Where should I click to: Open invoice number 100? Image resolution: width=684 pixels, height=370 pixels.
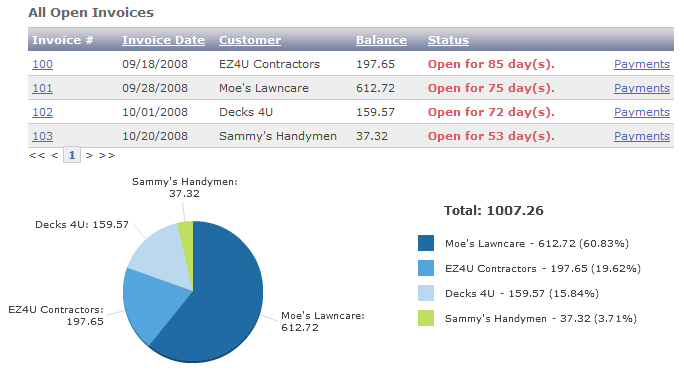[x=42, y=64]
